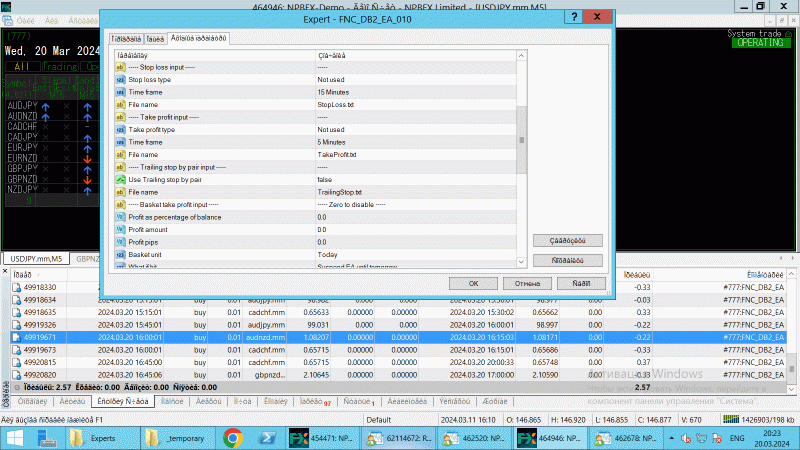Click the icon next to Use Trailing stop by pair
Image resolution: width=800 pixels, height=450 pixels.
(121, 179)
